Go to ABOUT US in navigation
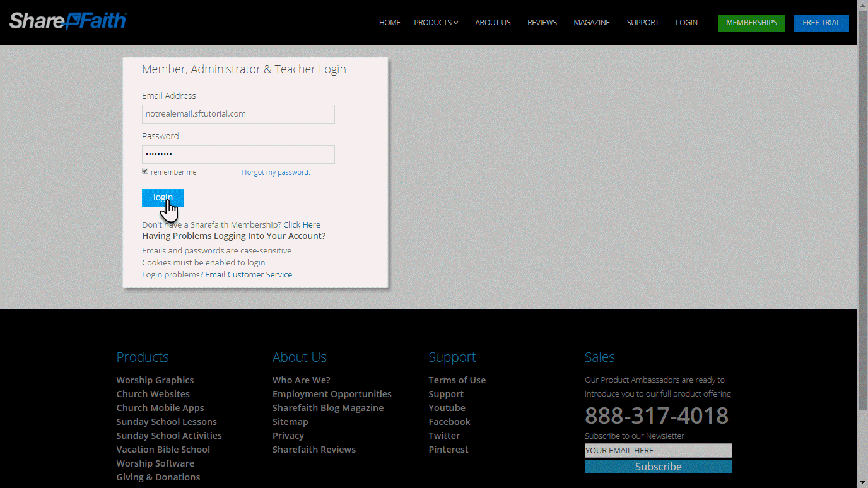 [493, 23]
